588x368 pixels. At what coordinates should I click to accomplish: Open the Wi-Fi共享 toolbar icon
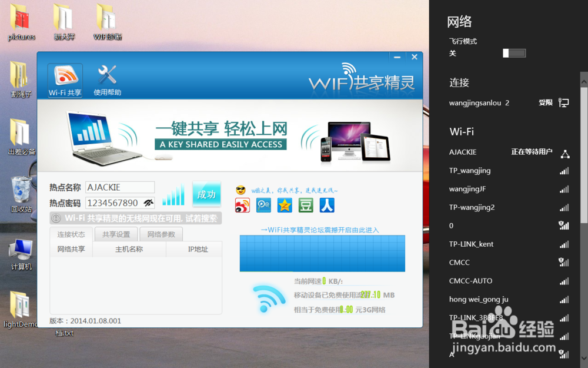(65, 81)
